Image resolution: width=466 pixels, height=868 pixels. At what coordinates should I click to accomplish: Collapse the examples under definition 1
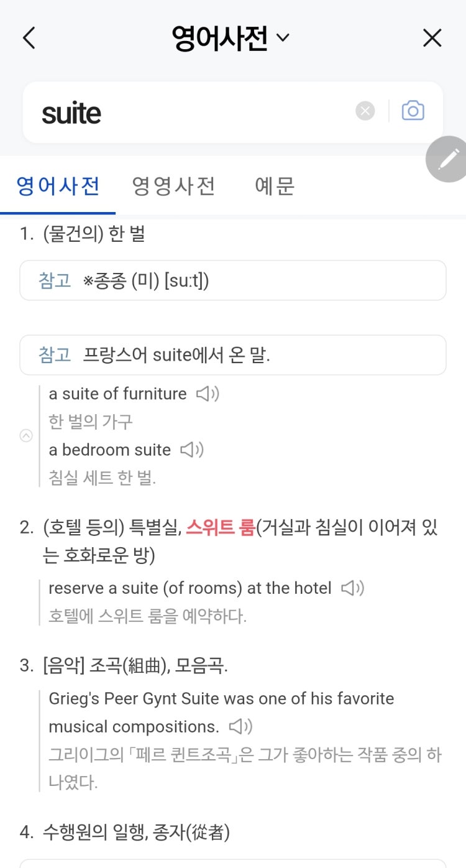[26, 436]
